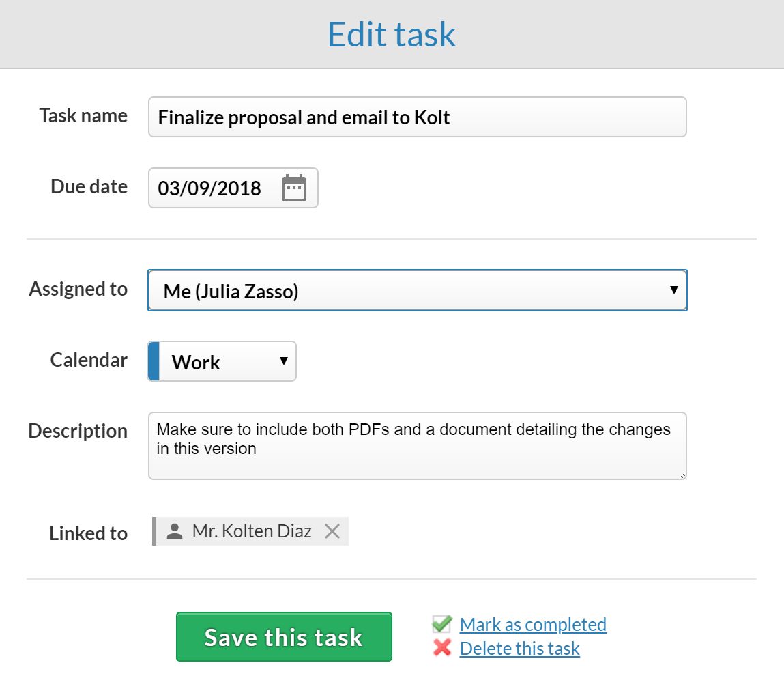Click the blue Work calendar color bar
Viewport: 784px width, 691px height.
[x=154, y=361]
